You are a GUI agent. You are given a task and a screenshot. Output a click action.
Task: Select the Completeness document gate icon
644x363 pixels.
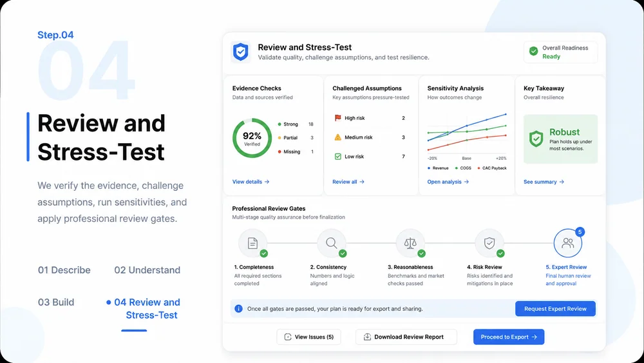tap(252, 243)
